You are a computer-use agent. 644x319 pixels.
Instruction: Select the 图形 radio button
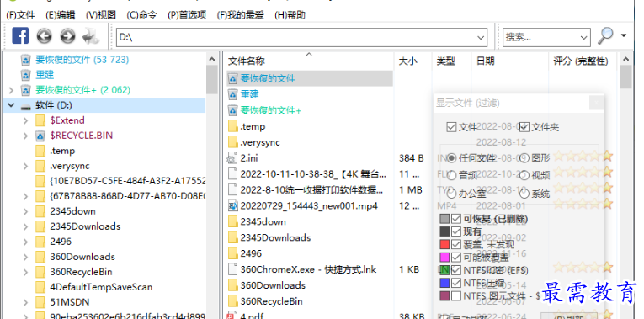524,158
